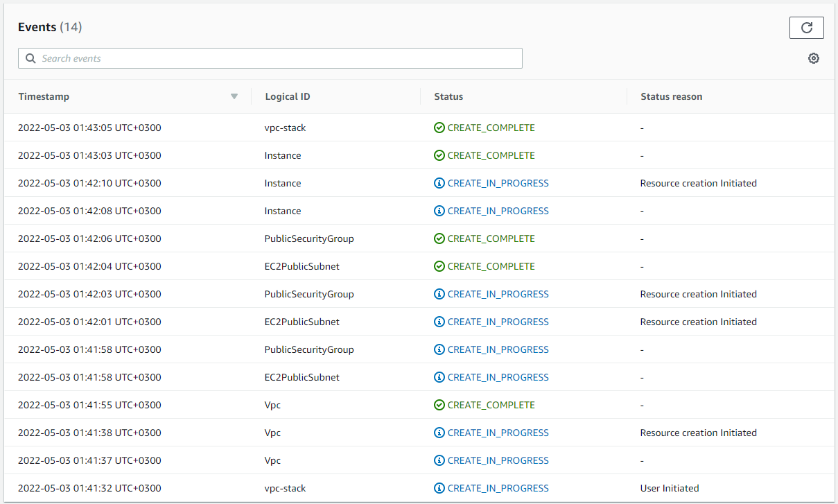Click info icon in 01:42:03 PublicSecurityGroup row
The height and width of the screenshot is (504, 838).
click(439, 294)
